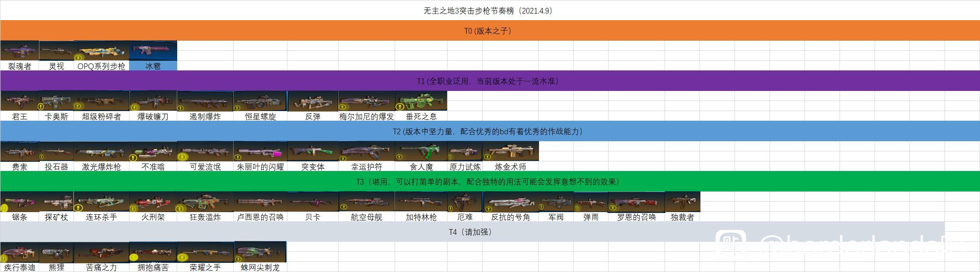
Task: Select the 航空母舰 name cell
Action: point(367,217)
